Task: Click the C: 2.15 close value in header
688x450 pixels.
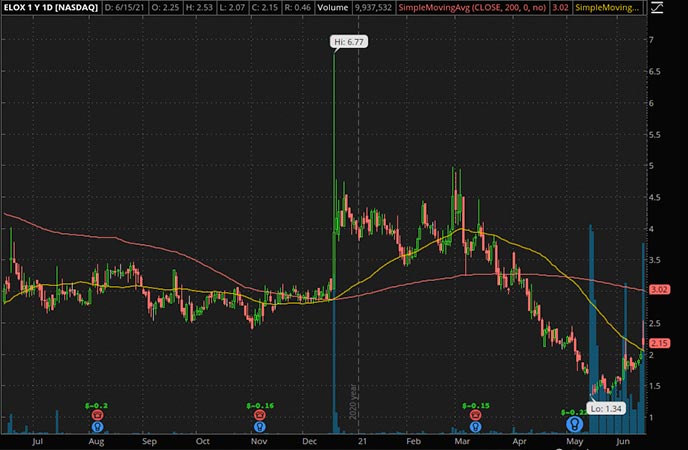Action: [266, 7]
